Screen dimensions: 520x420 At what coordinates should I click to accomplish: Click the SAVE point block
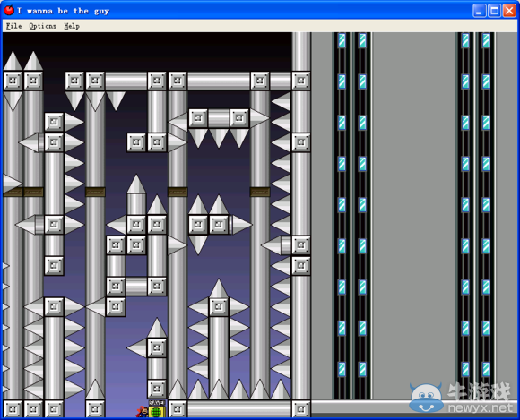[157, 409]
